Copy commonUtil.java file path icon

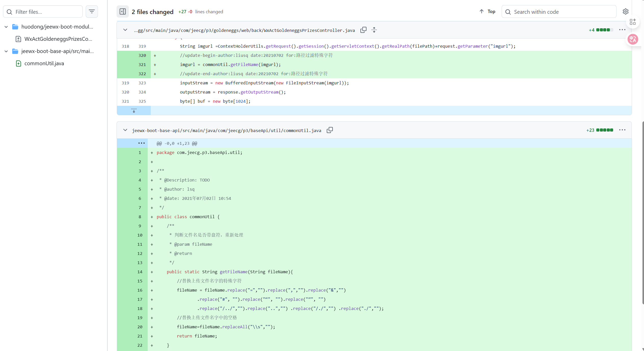click(x=330, y=130)
